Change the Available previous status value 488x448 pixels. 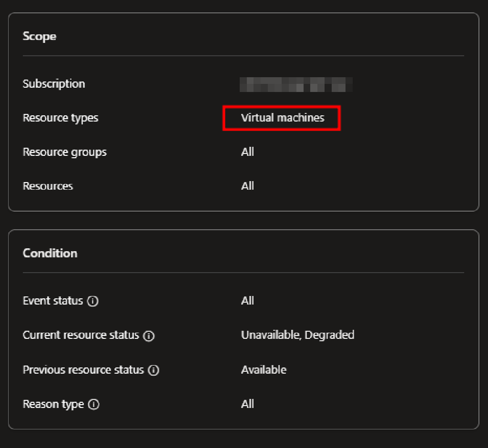(264, 370)
